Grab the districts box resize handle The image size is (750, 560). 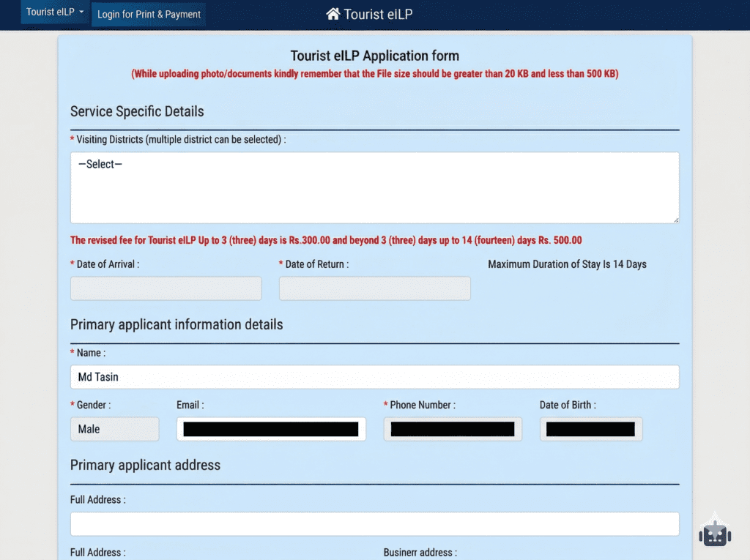[x=675, y=220]
